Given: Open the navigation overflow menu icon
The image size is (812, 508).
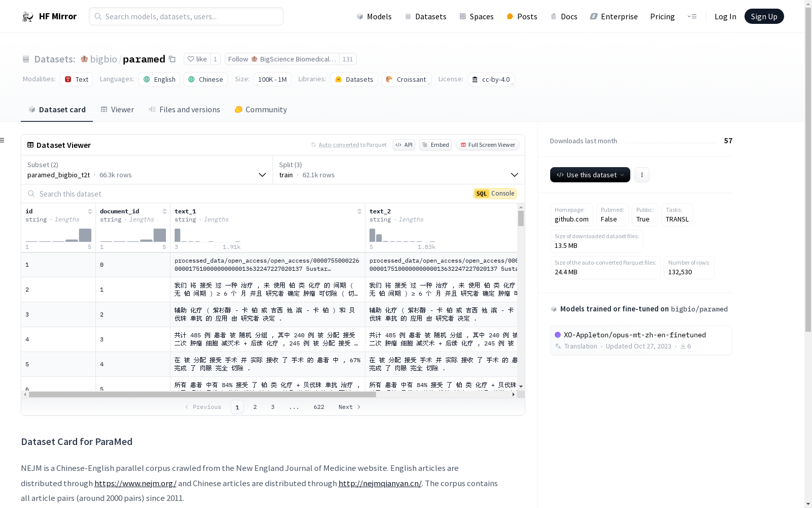Looking at the screenshot, I should click(x=692, y=16).
